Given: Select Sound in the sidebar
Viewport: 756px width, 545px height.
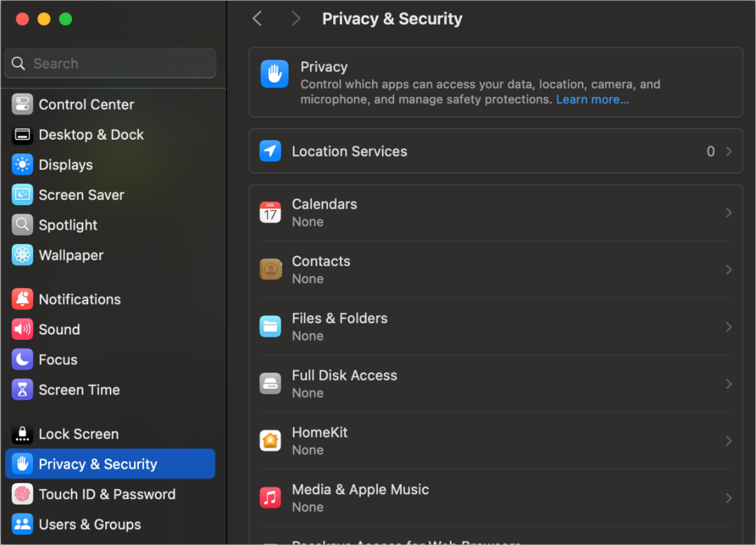Looking at the screenshot, I should tap(59, 329).
